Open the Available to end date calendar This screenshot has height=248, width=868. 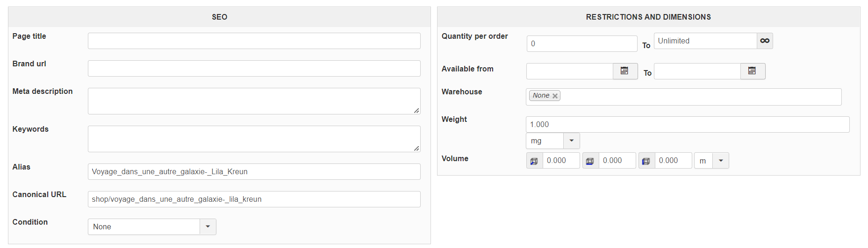[x=752, y=71]
